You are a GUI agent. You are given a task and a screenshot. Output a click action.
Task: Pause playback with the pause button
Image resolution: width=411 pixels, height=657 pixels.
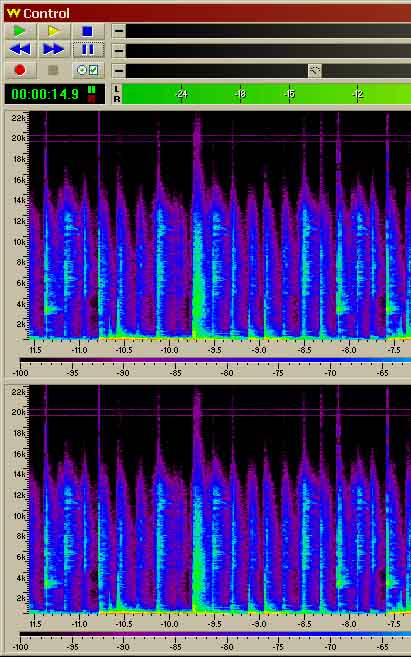(88, 50)
